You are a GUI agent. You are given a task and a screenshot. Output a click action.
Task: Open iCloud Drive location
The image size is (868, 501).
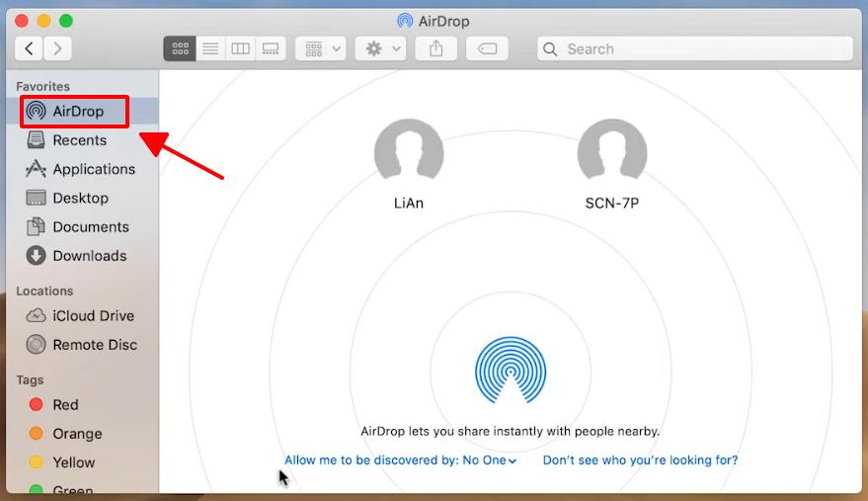click(82, 315)
